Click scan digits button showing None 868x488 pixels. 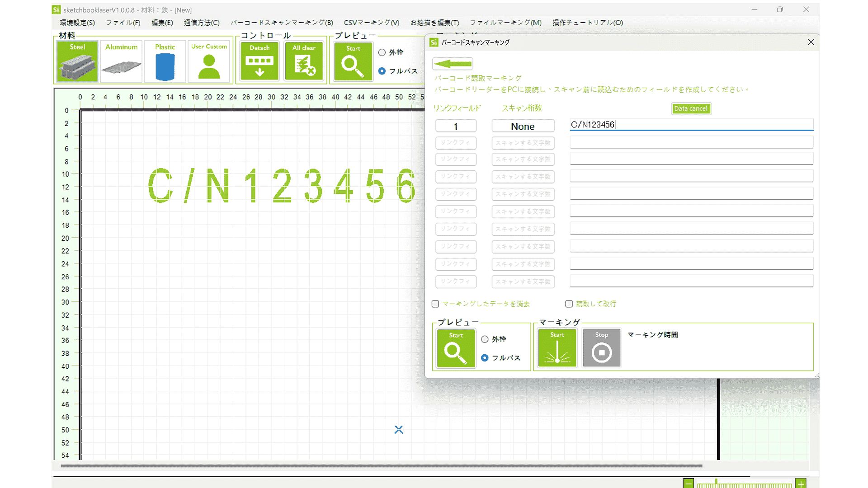[x=523, y=126]
